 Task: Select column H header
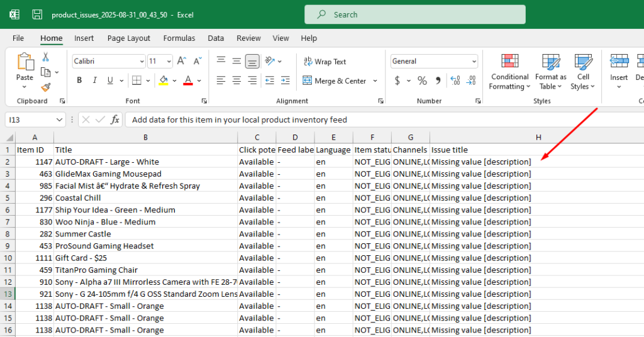tap(538, 137)
